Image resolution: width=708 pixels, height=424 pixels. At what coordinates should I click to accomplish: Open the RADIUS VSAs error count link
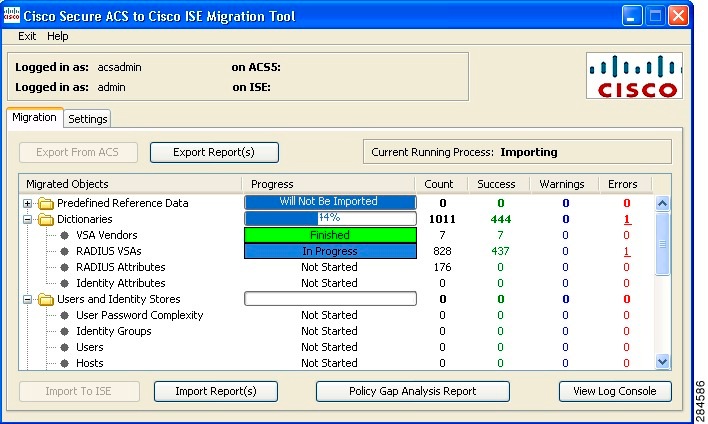(x=627, y=251)
